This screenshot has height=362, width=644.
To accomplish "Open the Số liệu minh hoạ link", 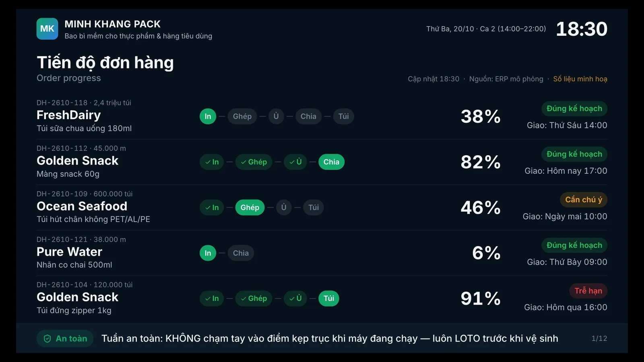I will pos(580,79).
